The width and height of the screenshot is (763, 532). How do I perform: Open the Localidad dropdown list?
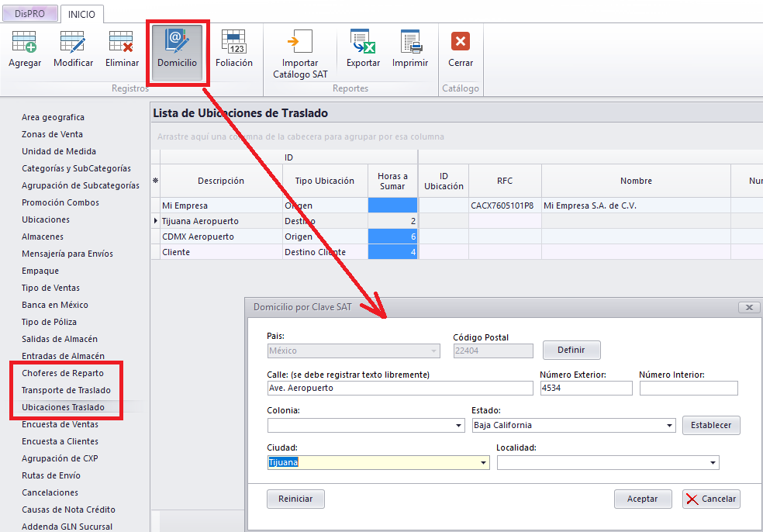point(713,463)
